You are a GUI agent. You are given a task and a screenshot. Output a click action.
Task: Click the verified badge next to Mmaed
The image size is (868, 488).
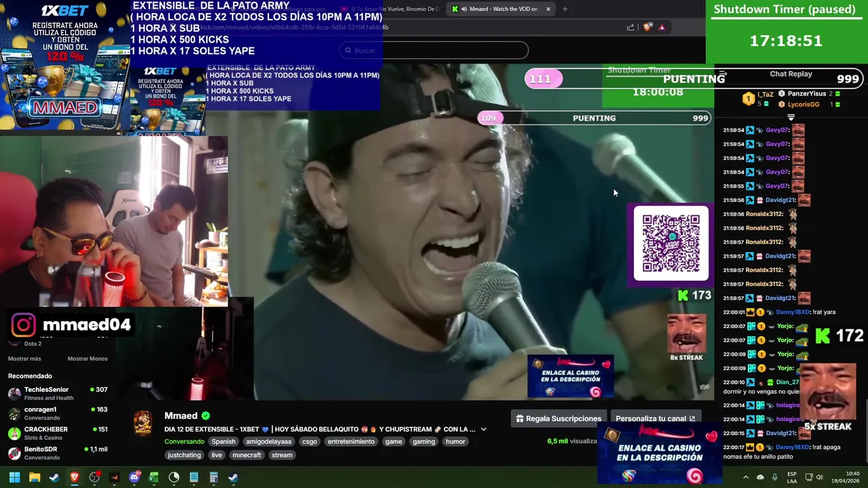pos(205,415)
